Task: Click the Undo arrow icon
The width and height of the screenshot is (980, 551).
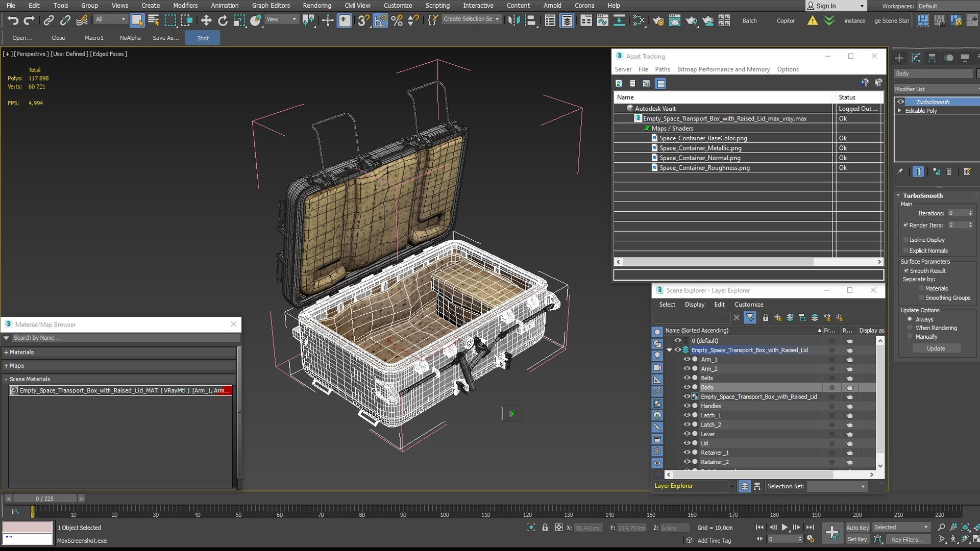Action: [12, 20]
